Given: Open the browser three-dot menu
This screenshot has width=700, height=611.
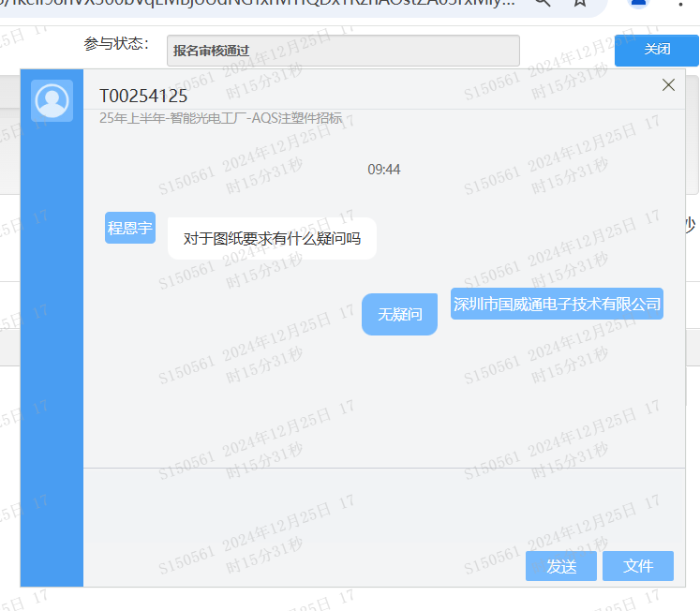Looking at the screenshot, I should (679, 5).
